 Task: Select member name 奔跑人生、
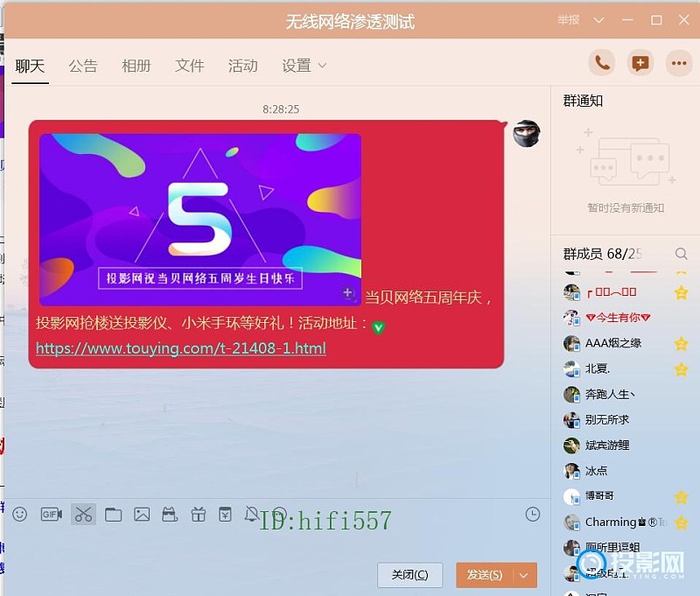click(x=610, y=394)
